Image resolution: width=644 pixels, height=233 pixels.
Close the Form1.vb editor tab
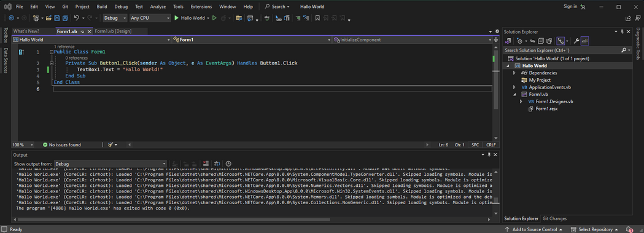(89, 31)
